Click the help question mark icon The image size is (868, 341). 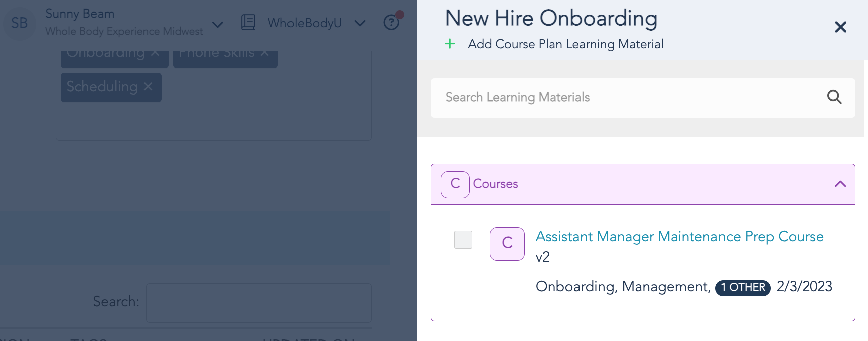click(x=391, y=23)
